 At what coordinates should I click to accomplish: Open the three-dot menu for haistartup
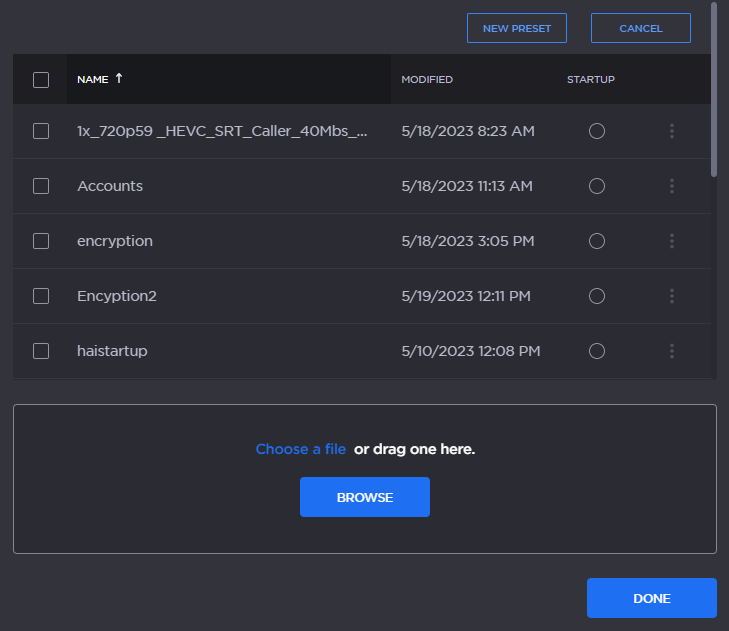pos(672,351)
